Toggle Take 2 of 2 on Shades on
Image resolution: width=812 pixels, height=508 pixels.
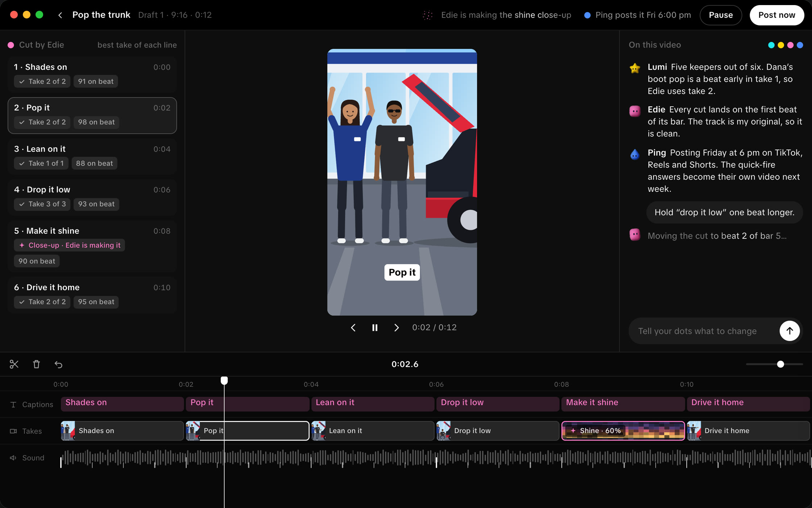pyautogui.click(x=42, y=81)
